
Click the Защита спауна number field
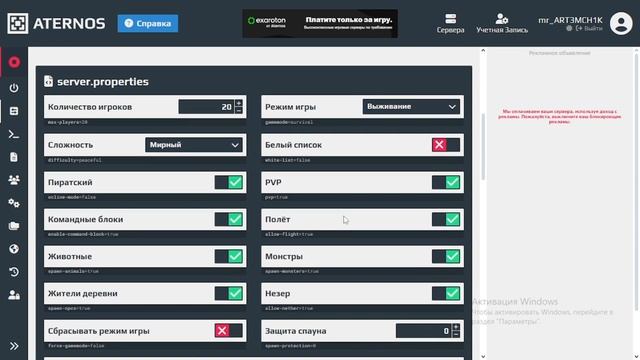(424, 331)
